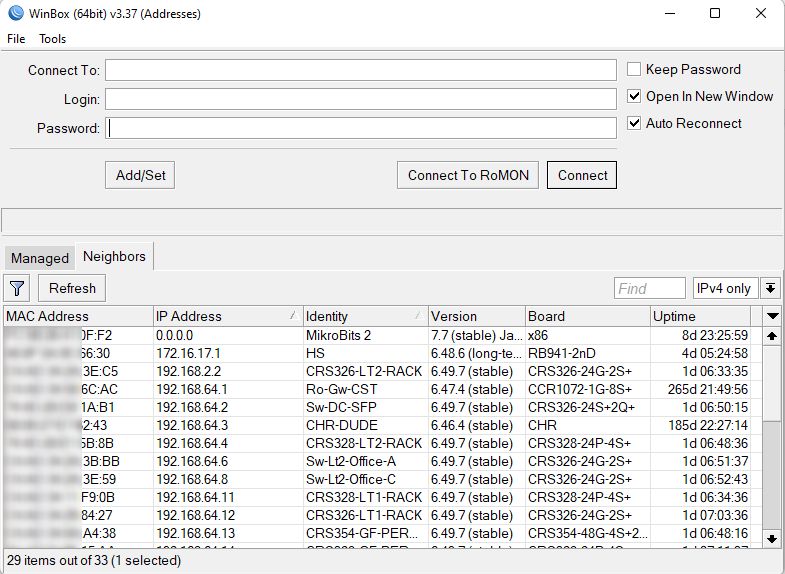Open the File menu
This screenshot has height=574, width=785.
16,39
